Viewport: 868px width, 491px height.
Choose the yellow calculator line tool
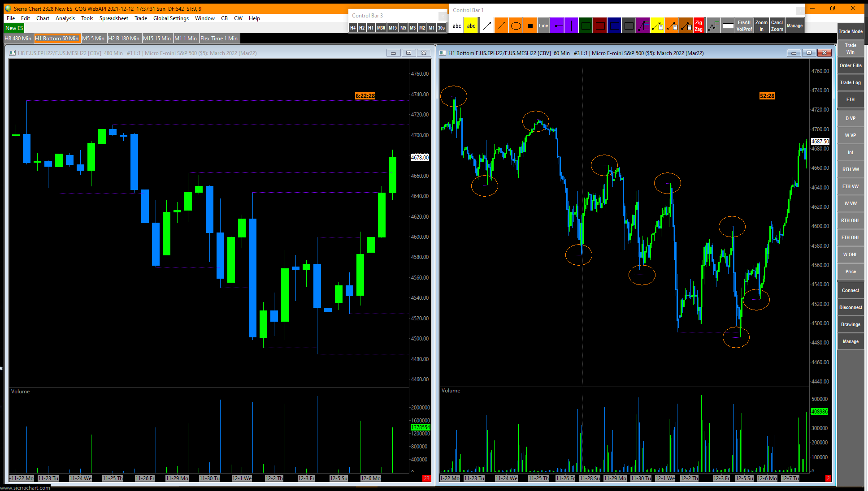click(657, 26)
